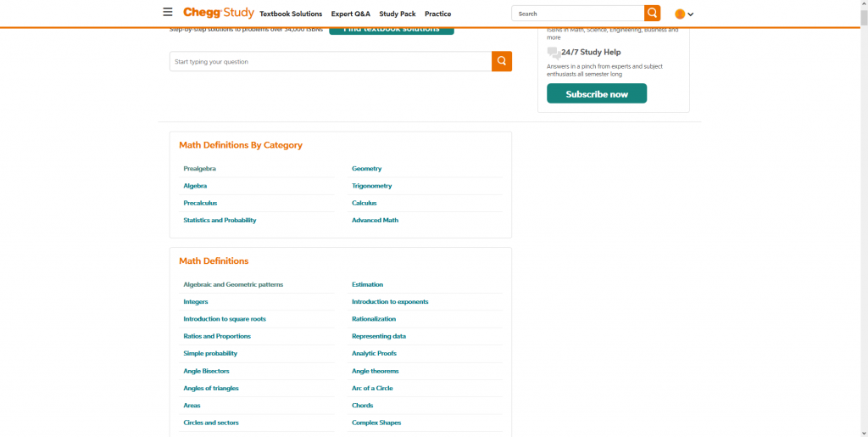Click the question search magnifier button
This screenshot has height=437, width=868.
click(502, 61)
